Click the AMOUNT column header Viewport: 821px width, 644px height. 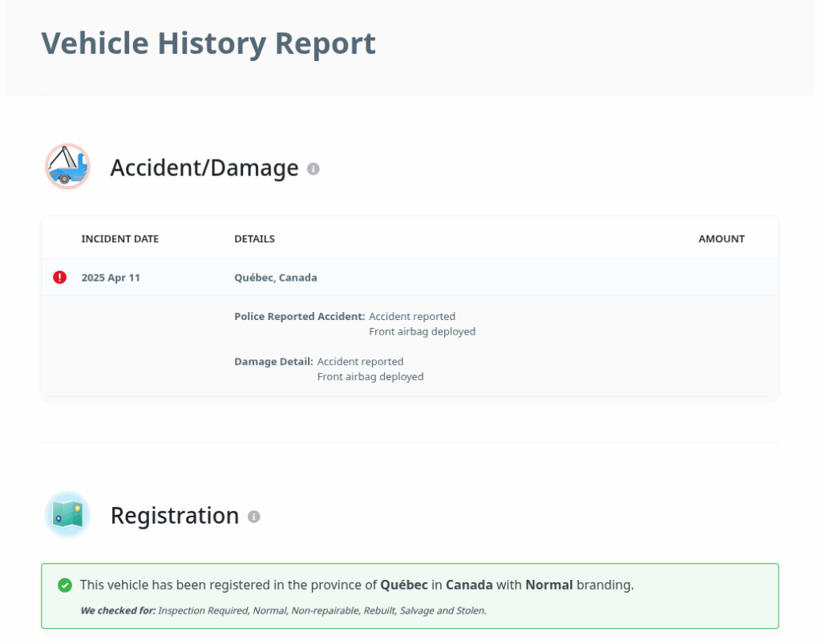point(721,239)
